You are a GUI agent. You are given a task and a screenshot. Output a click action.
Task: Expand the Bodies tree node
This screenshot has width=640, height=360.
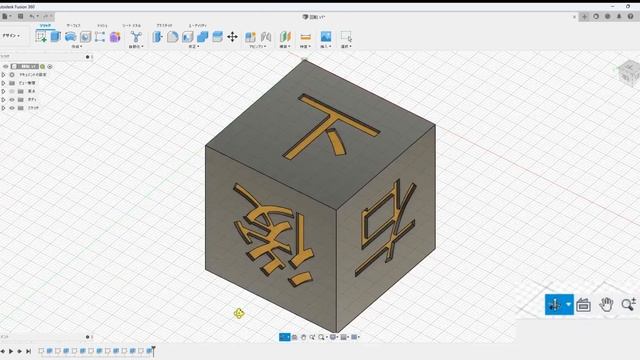3,100
